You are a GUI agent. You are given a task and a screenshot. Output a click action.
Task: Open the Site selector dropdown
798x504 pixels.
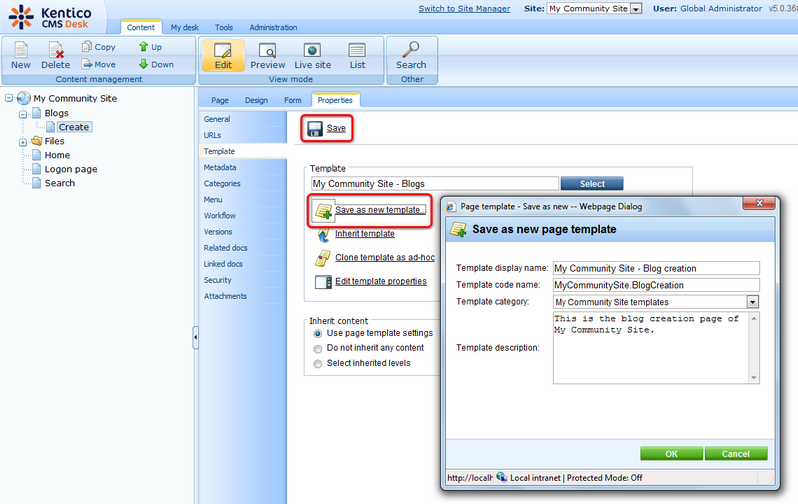point(636,9)
